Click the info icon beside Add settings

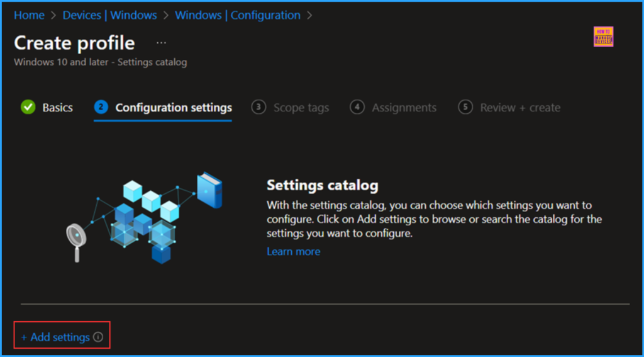(x=98, y=337)
